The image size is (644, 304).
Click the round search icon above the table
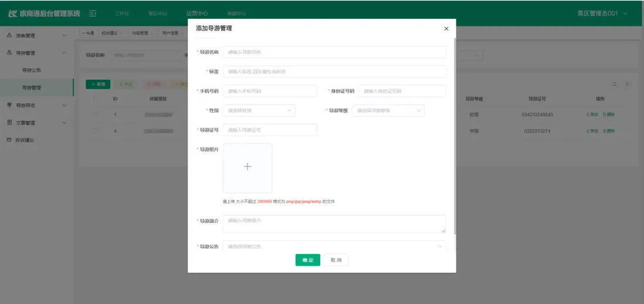[x=615, y=85]
